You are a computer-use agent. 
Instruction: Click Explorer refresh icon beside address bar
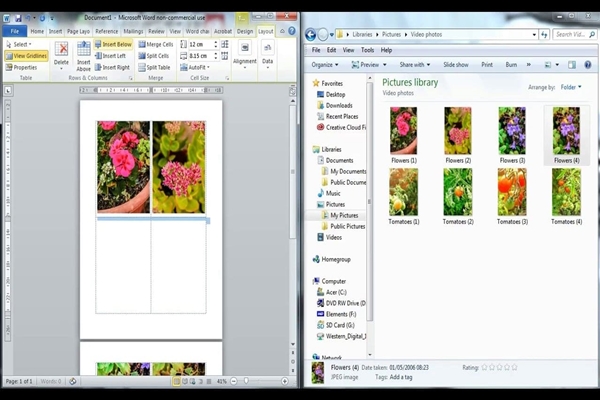pyautogui.click(x=544, y=34)
